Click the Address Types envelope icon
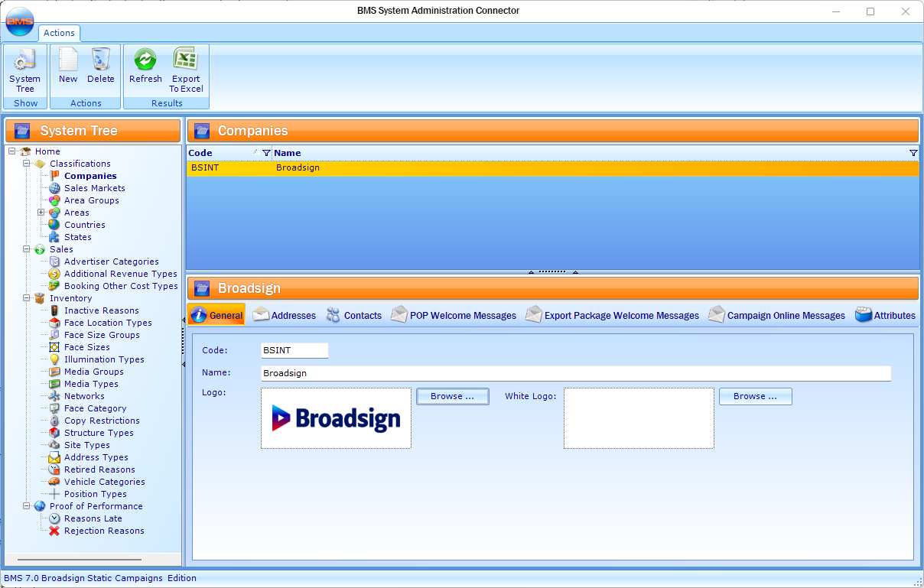The image size is (924, 588). coord(54,457)
